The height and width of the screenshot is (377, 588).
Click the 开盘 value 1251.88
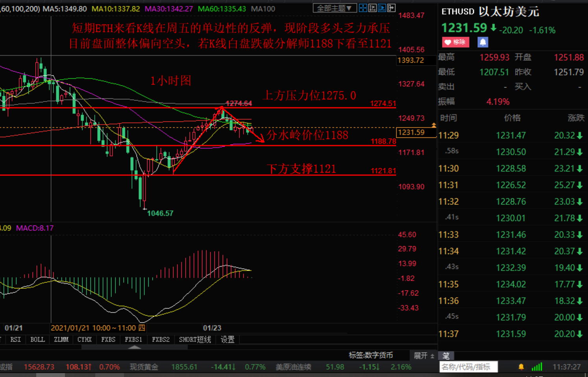click(569, 58)
